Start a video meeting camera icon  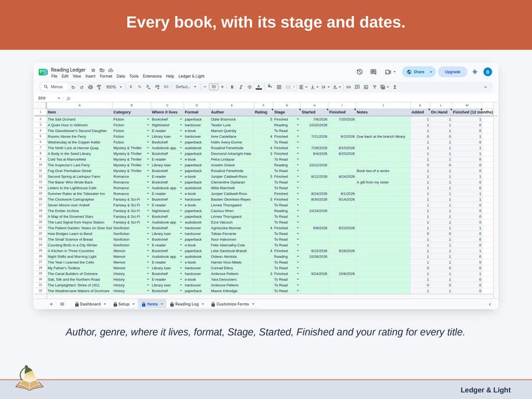388,72
